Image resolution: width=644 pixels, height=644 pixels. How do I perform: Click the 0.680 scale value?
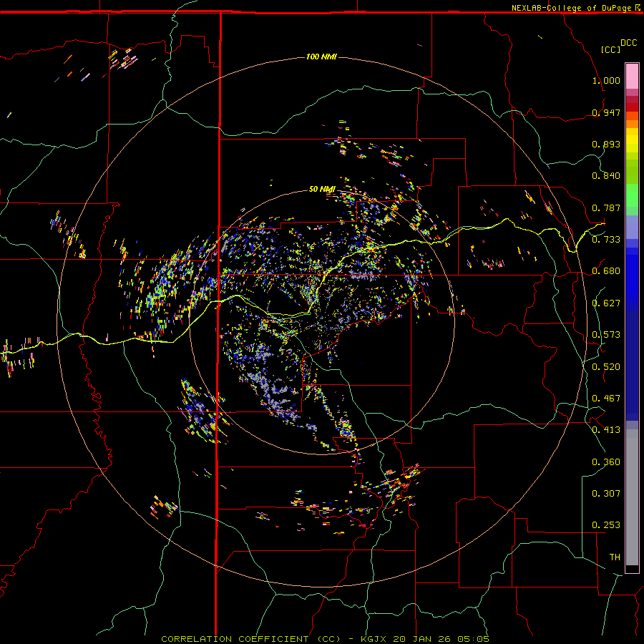click(x=606, y=270)
